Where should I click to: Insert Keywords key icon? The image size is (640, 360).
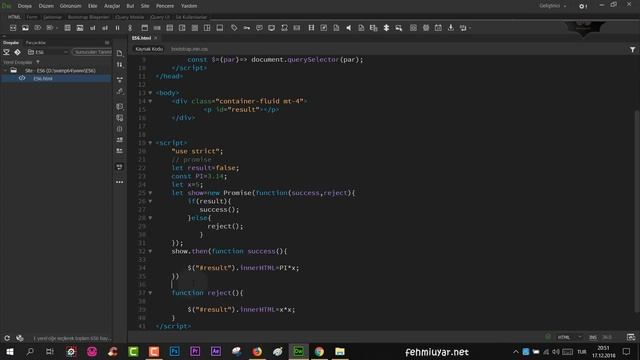pyautogui.click(x=247, y=28)
